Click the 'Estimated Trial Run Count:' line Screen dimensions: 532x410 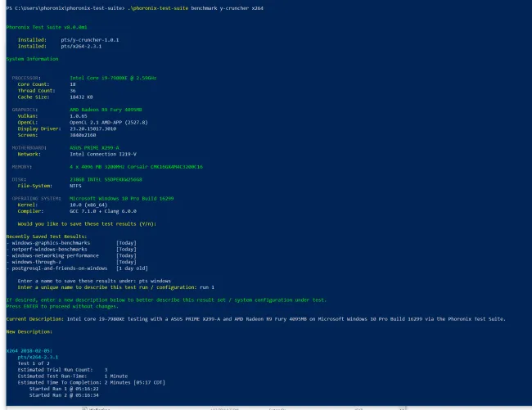point(63,370)
